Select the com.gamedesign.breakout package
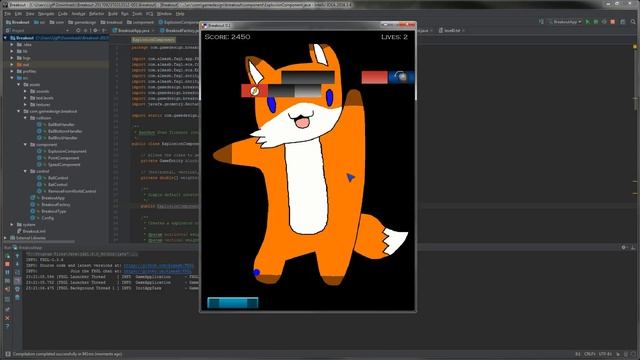640x360 pixels. pos(53,111)
